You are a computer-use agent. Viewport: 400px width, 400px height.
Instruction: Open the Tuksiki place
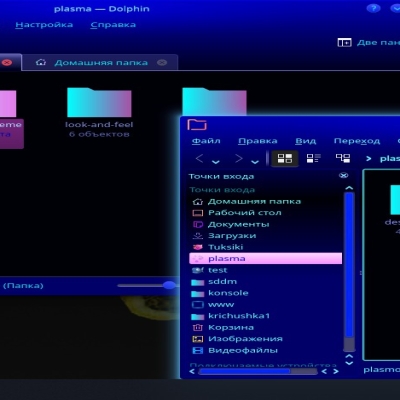coord(265,247)
